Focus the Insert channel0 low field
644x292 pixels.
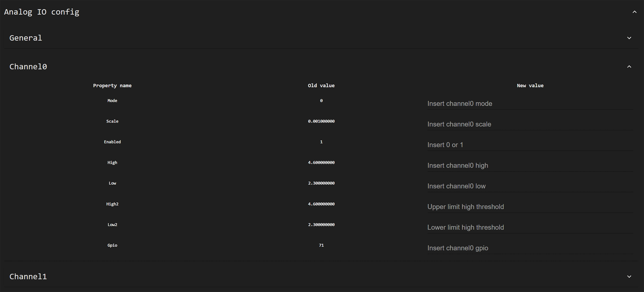530,186
